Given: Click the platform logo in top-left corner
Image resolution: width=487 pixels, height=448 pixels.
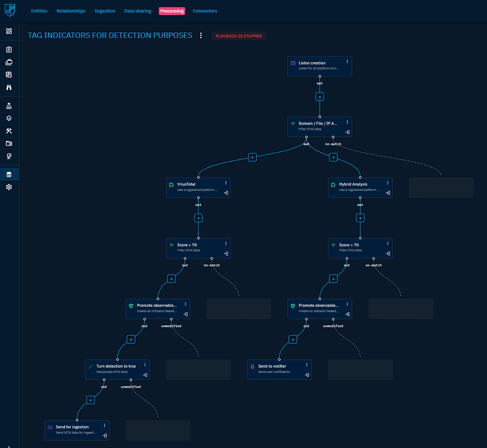Looking at the screenshot, I should [10, 10].
